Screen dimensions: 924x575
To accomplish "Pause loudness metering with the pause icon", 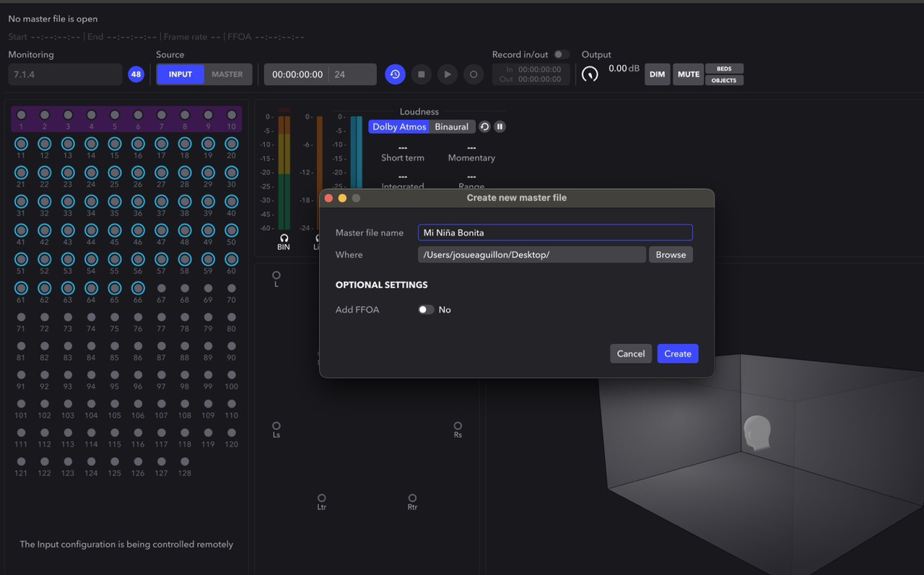I will pos(500,127).
